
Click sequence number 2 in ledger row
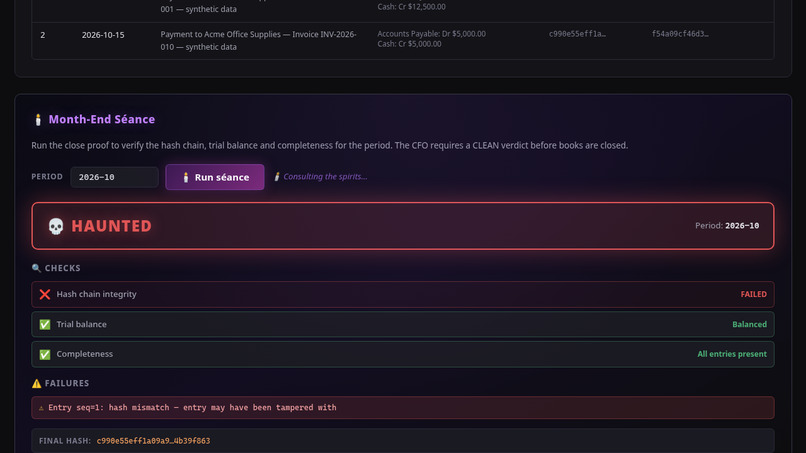(x=43, y=35)
